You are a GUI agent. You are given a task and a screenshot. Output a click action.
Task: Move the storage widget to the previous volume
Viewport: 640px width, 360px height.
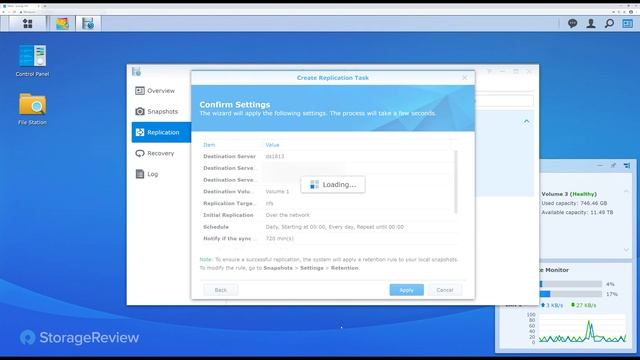[x=626, y=191]
